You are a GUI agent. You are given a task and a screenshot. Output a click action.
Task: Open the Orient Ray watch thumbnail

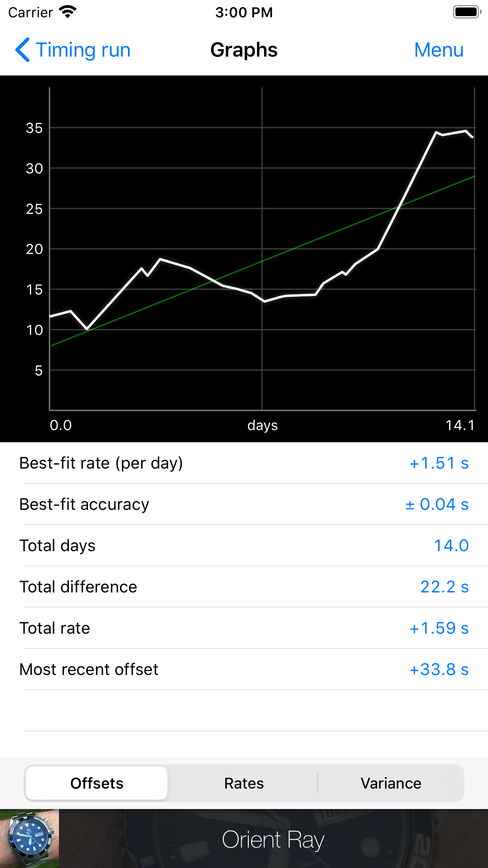(x=29, y=838)
